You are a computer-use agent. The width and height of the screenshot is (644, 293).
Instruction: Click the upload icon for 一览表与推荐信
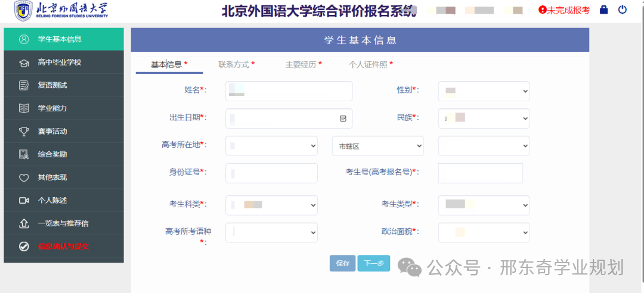coord(24,223)
